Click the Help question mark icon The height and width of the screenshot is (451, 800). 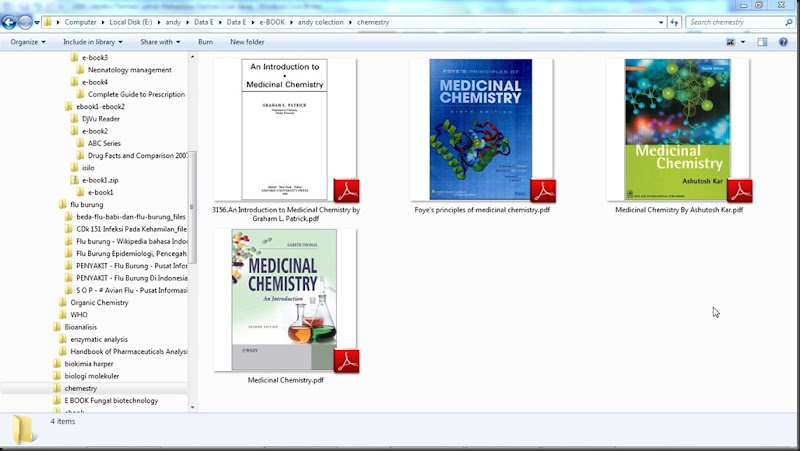783,42
